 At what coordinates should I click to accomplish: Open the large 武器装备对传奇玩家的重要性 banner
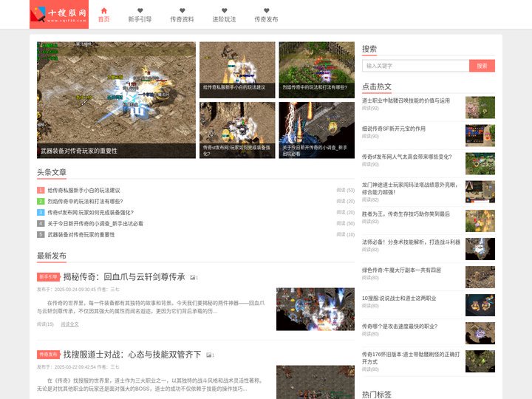[117, 100]
